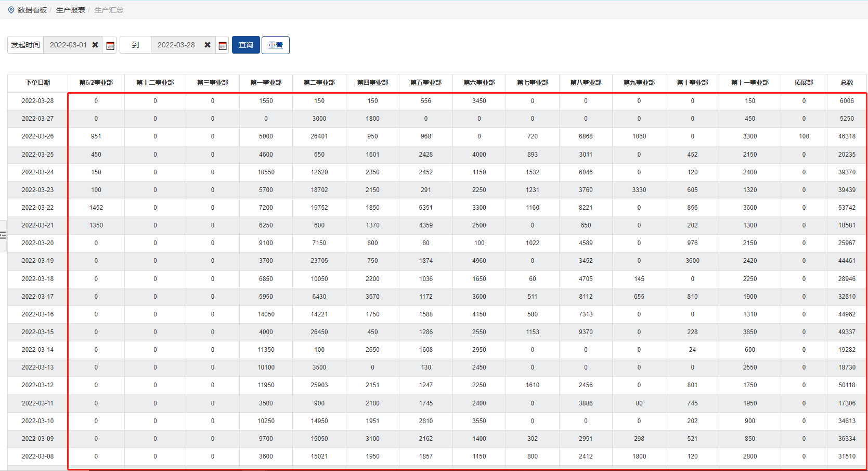The width and height of the screenshot is (868, 471).
Task: Click the 下单日期 column header
Action: click(x=37, y=83)
